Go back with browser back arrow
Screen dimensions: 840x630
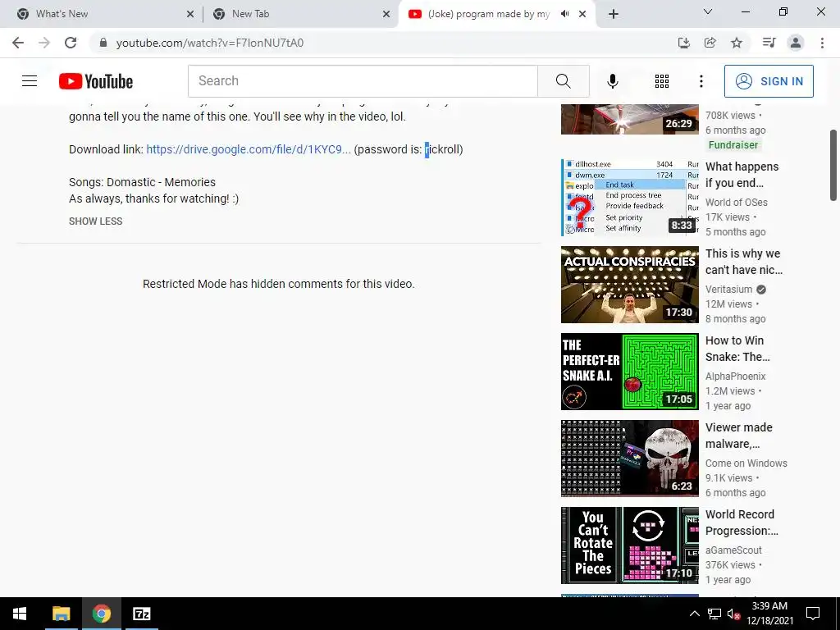[18, 43]
